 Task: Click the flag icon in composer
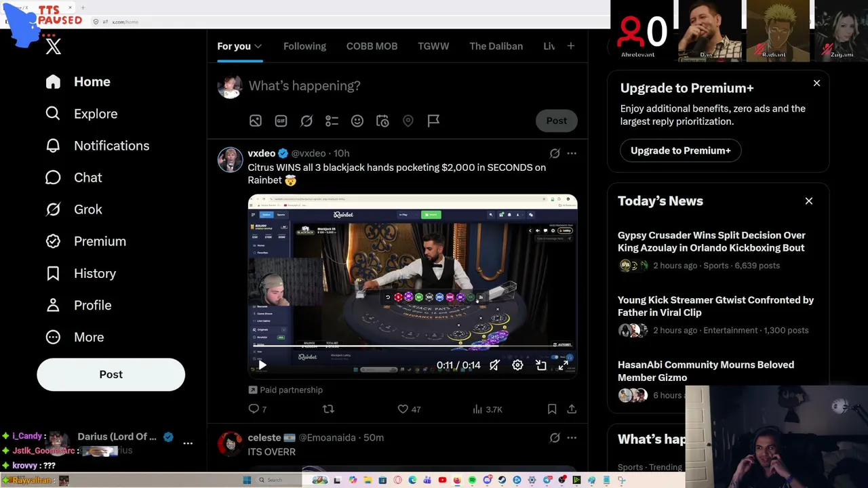[x=433, y=121]
